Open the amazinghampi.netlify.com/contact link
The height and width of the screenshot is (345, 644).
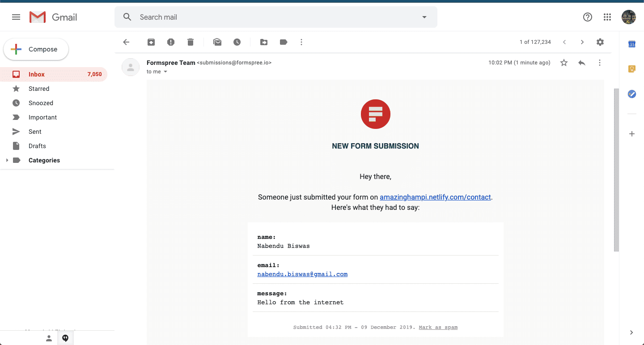coord(435,197)
